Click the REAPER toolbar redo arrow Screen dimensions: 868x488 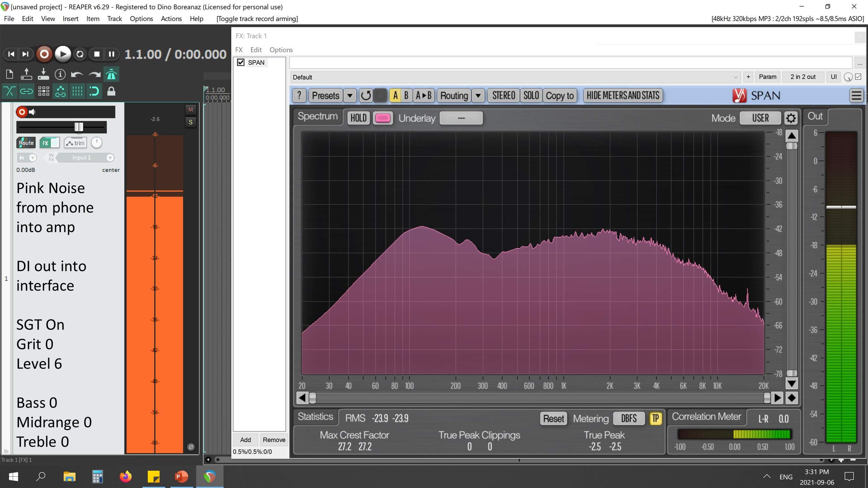point(94,74)
